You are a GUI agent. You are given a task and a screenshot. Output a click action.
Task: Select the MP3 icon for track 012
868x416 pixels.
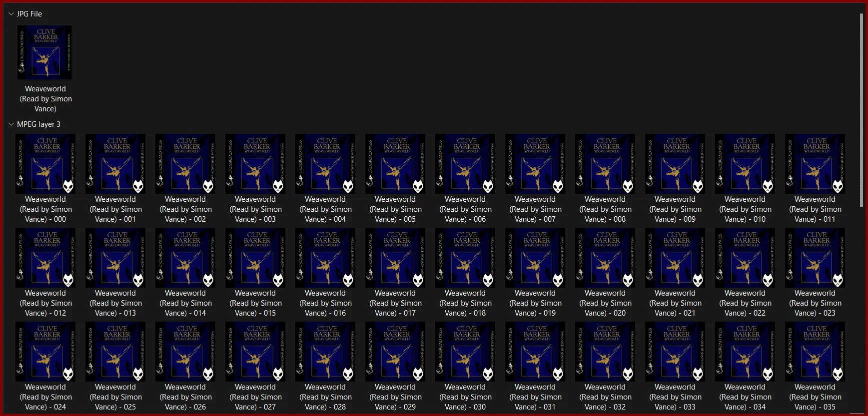[x=45, y=258]
